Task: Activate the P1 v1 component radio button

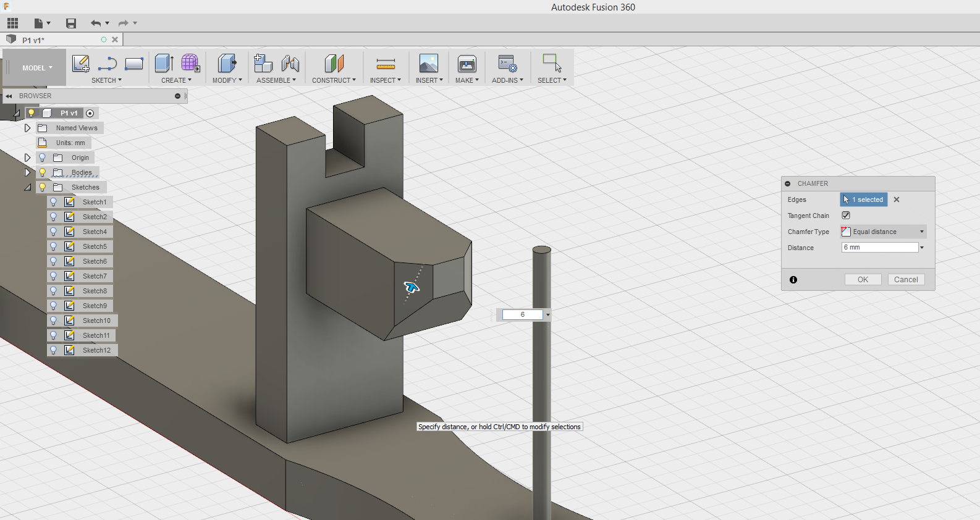Action: tap(90, 113)
